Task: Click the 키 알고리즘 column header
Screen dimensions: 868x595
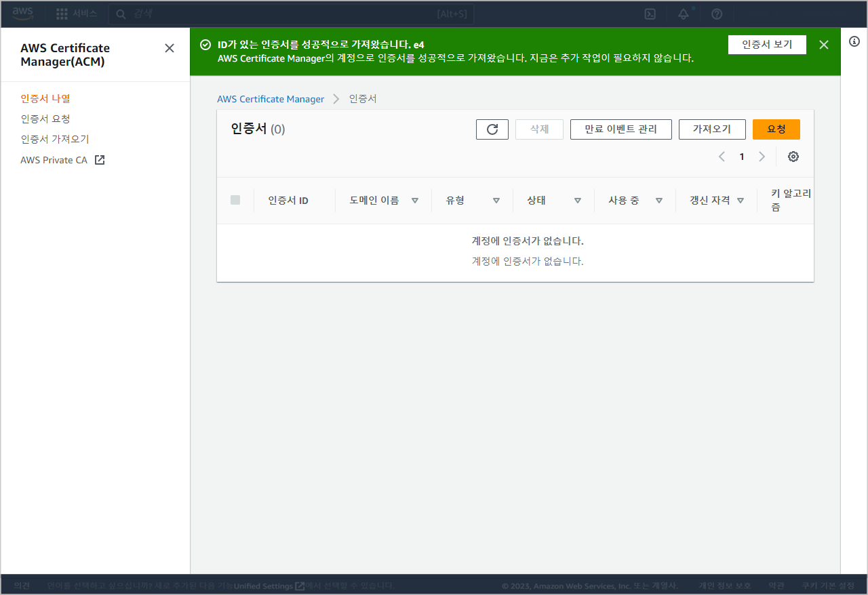Action: point(791,201)
